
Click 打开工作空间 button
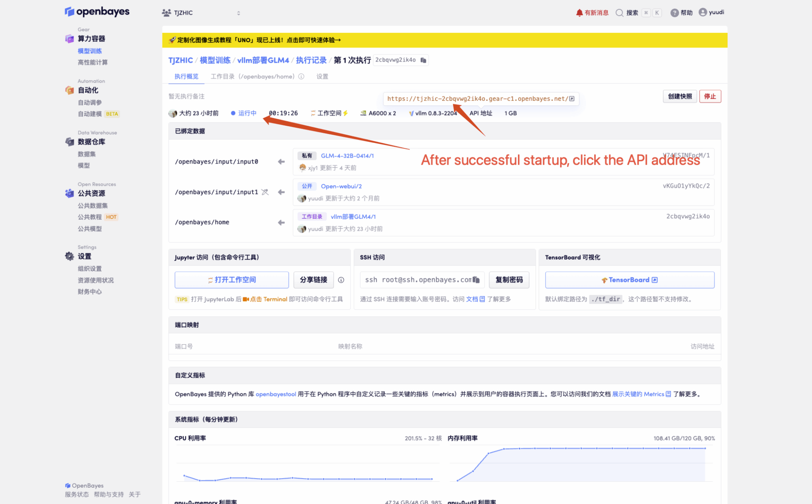point(232,280)
